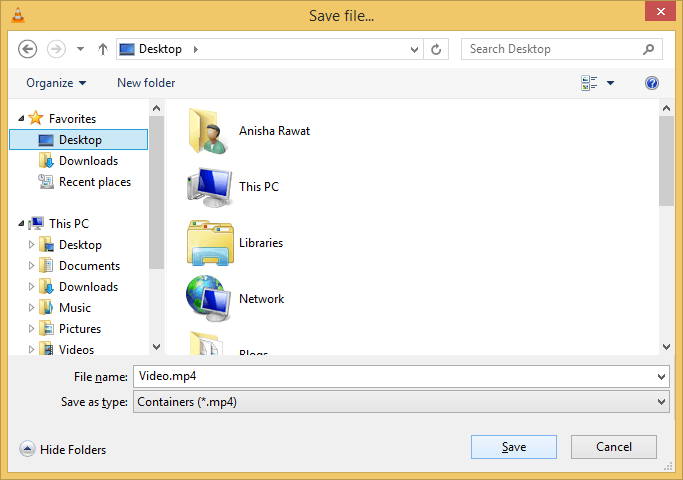
Task: Open the address bar history dropdown
Action: tap(414, 50)
